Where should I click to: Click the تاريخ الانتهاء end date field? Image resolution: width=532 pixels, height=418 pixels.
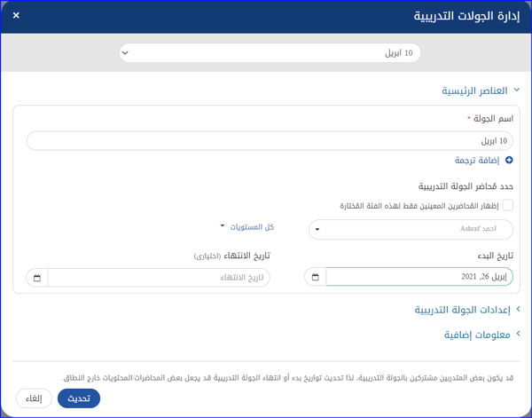coord(158,278)
